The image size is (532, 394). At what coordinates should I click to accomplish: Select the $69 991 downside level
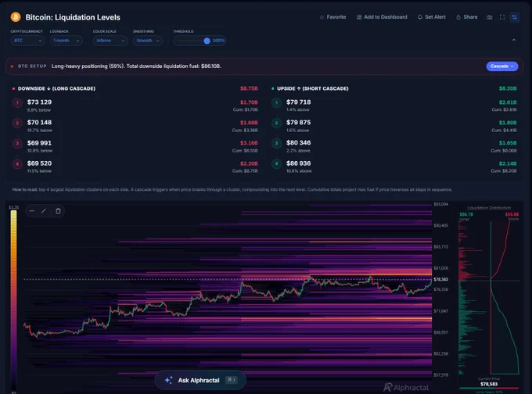tap(39, 143)
